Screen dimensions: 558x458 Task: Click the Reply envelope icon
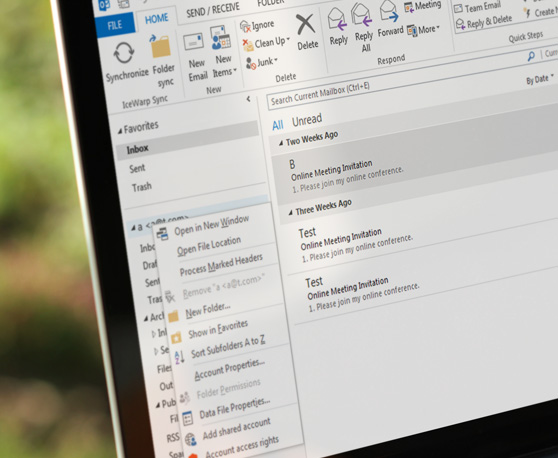point(337,20)
